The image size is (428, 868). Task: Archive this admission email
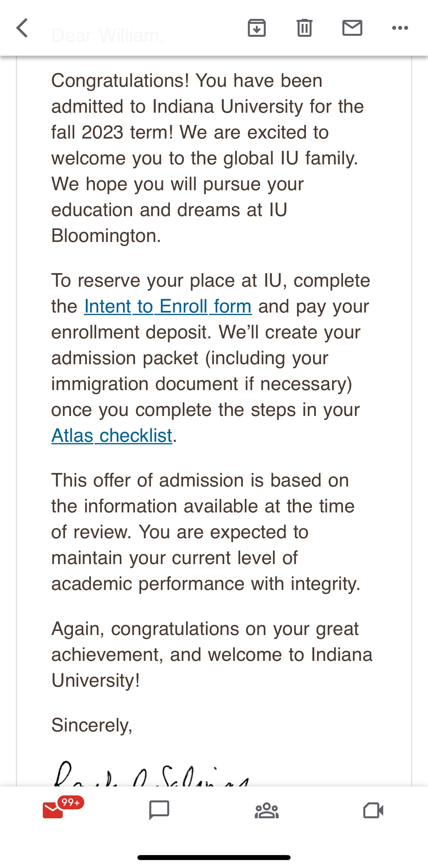[x=257, y=28]
